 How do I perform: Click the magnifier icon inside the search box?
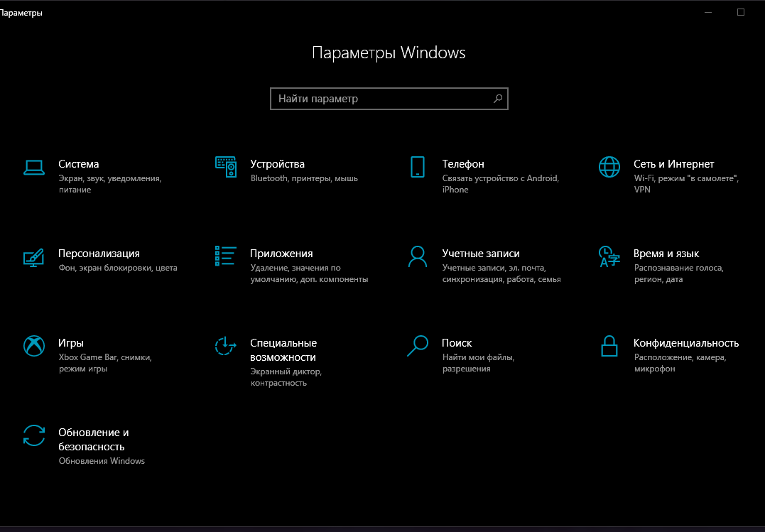[x=498, y=99]
